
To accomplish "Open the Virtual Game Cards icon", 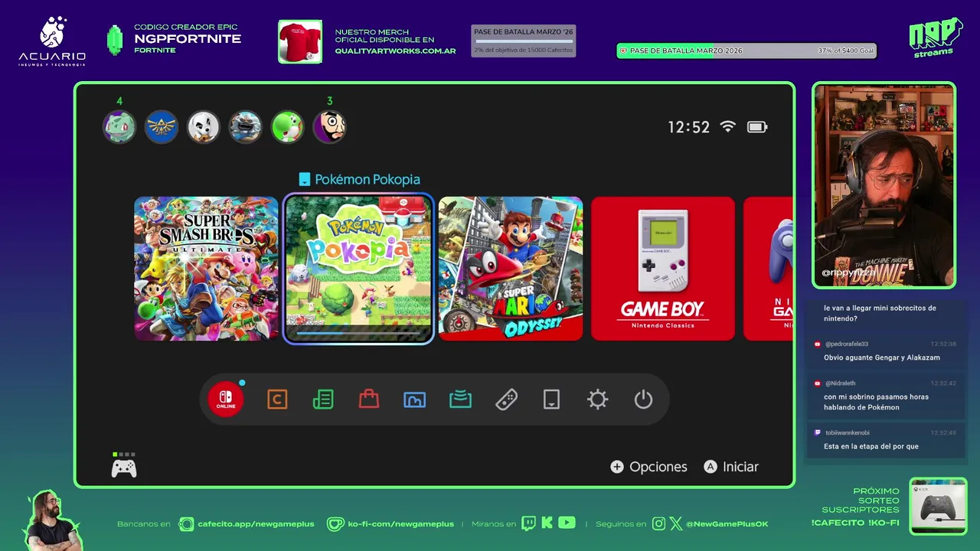I will click(551, 399).
